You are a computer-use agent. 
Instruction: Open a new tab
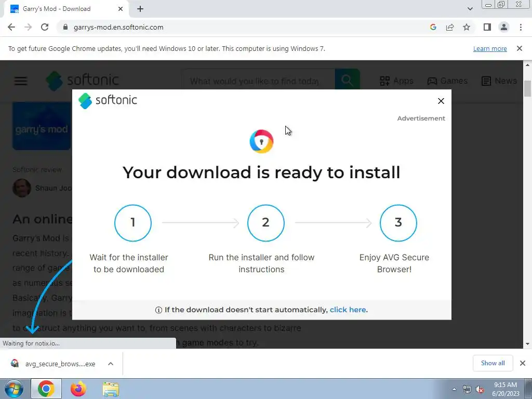coord(140,9)
